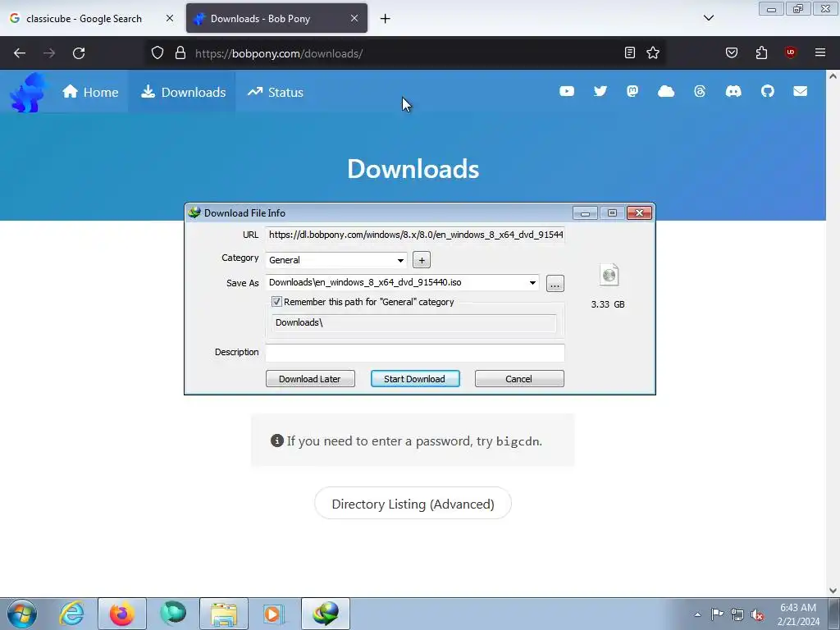Show hidden tray icons arrow

coord(697,614)
